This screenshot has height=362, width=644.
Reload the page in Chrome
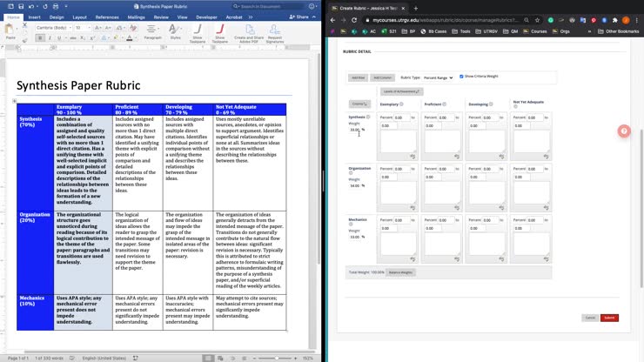click(354, 20)
